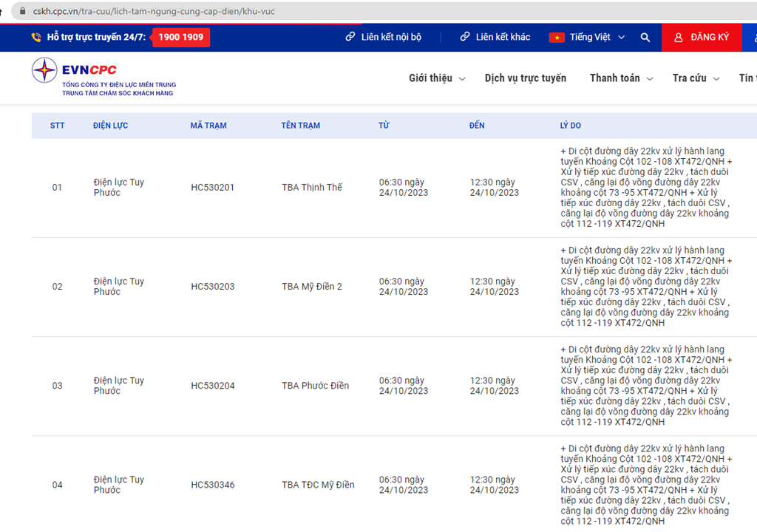Click the 1900 1909 hotline button
Screen dimensions: 757x532
pos(181,37)
